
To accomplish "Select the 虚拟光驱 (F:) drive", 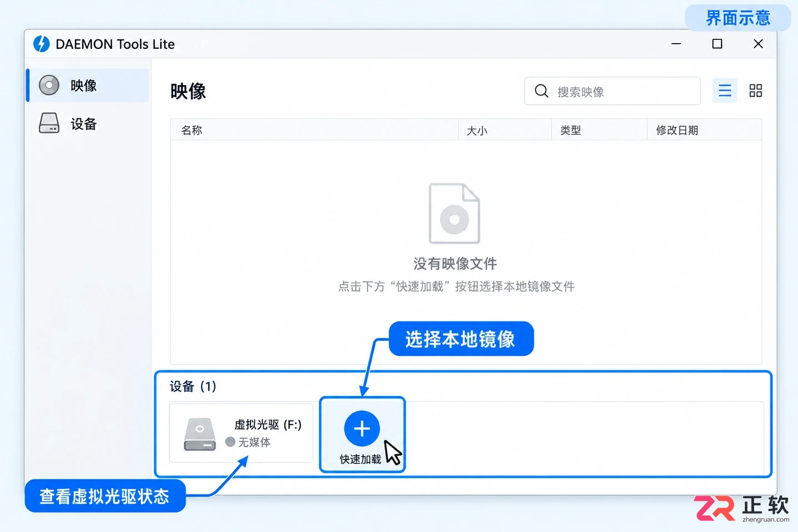I will [x=241, y=433].
